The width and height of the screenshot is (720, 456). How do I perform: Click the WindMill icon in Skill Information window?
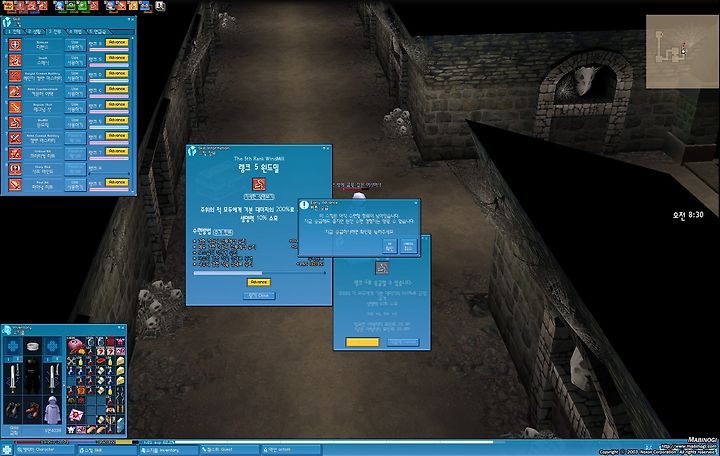tap(259, 184)
